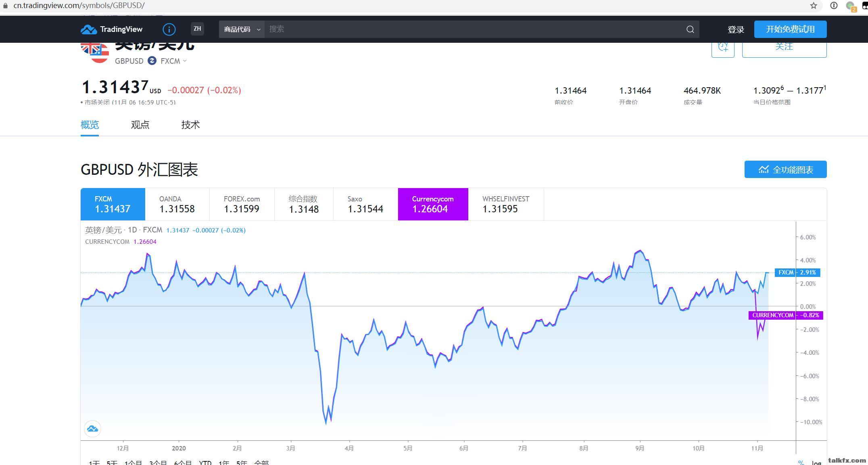
Task: Click the CURRENCYCOM 1.26604 legend line
Action: 121,242
